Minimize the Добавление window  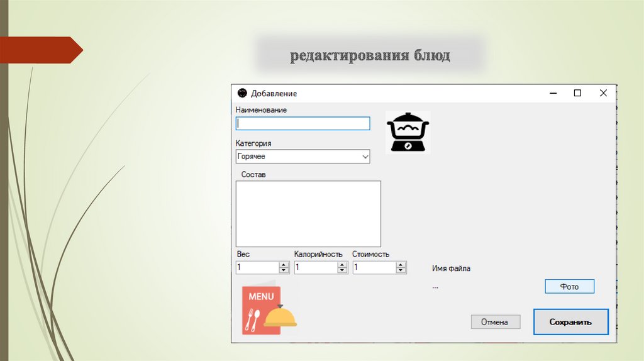click(553, 93)
